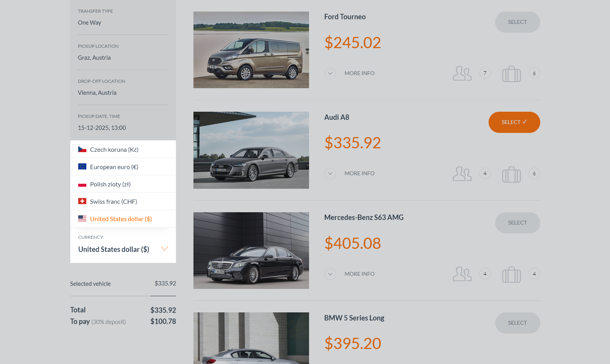Click Select for BMW 5 Series Long
Screen dimensions: 610x364
coord(517,323)
